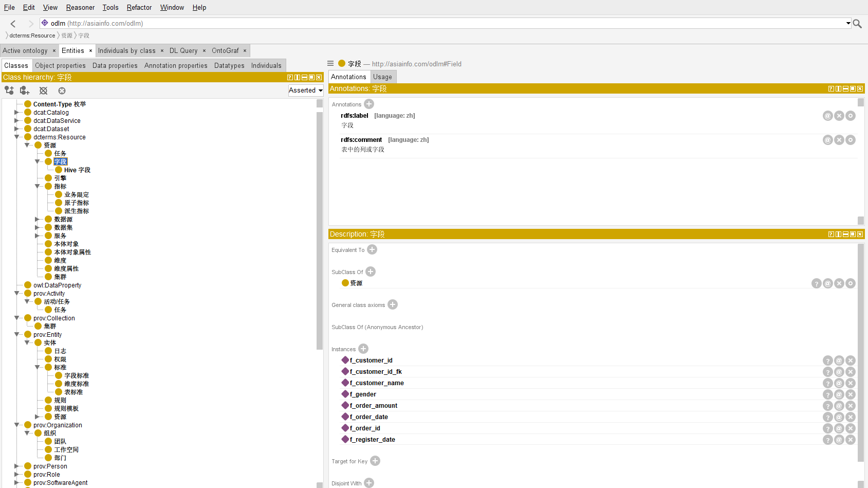
Task: Remove the f_gender instance with its delete icon
Action: click(x=851, y=394)
